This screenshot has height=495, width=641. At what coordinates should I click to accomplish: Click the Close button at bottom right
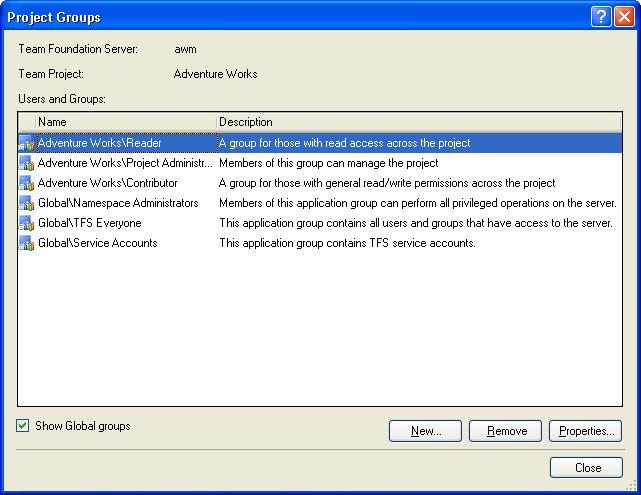click(x=586, y=468)
